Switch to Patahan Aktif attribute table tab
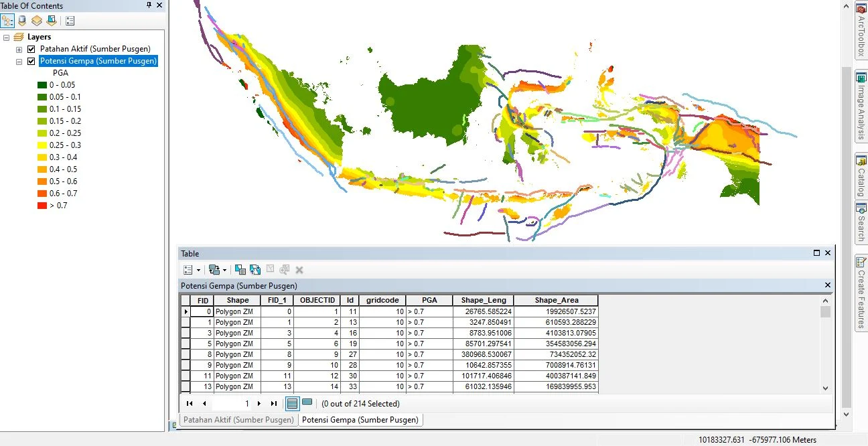 click(x=237, y=420)
